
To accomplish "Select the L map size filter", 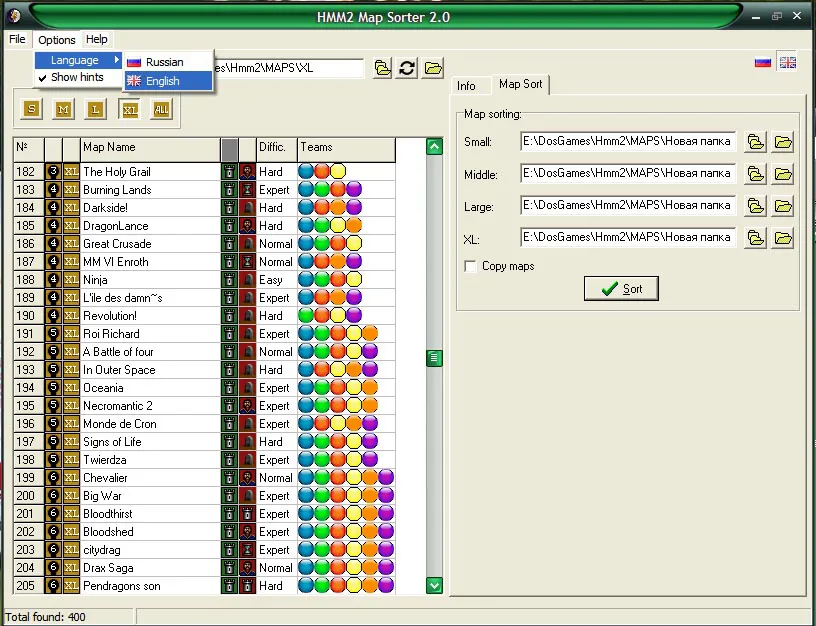I will (x=96, y=109).
